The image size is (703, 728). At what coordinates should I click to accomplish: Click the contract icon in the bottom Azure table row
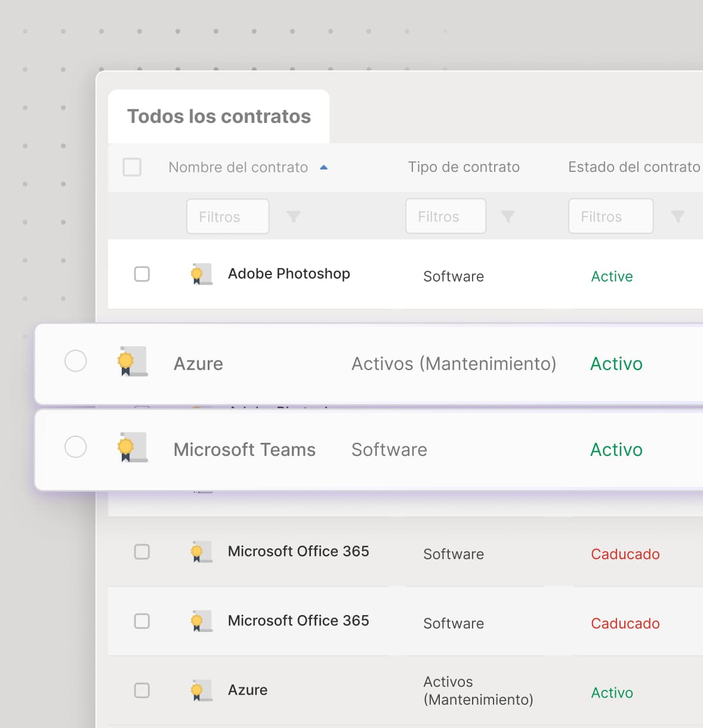(x=201, y=690)
